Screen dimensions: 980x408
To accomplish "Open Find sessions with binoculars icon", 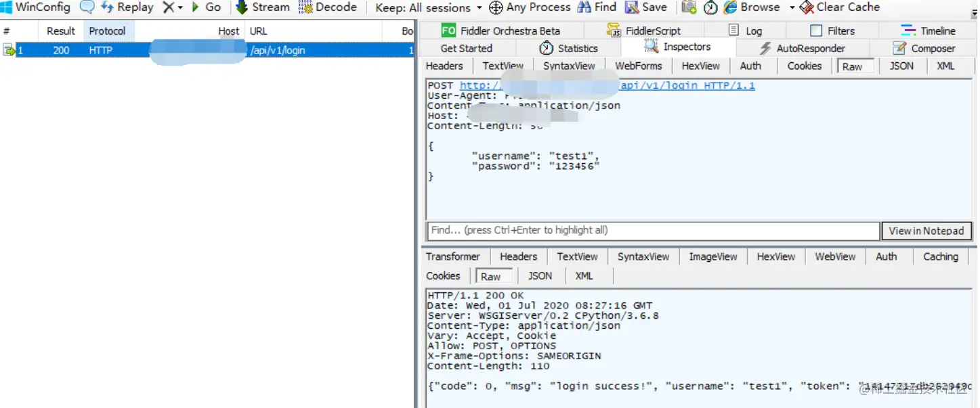I will coord(597,7).
